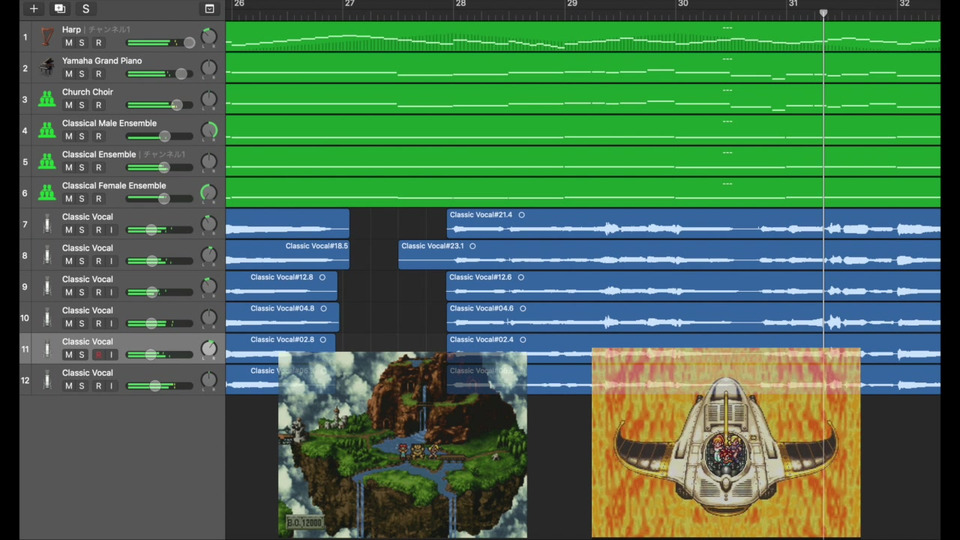Click the Yamaha Grand Piano volume slider

point(160,74)
